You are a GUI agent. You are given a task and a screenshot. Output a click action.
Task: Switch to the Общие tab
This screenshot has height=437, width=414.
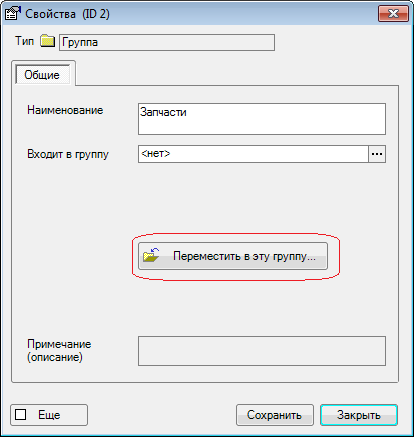(42, 75)
